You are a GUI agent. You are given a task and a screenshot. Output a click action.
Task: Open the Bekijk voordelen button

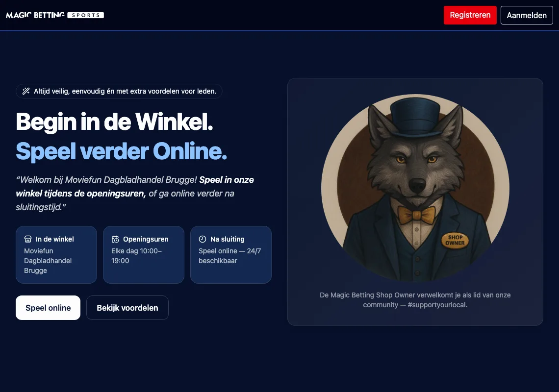tap(127, 308)
